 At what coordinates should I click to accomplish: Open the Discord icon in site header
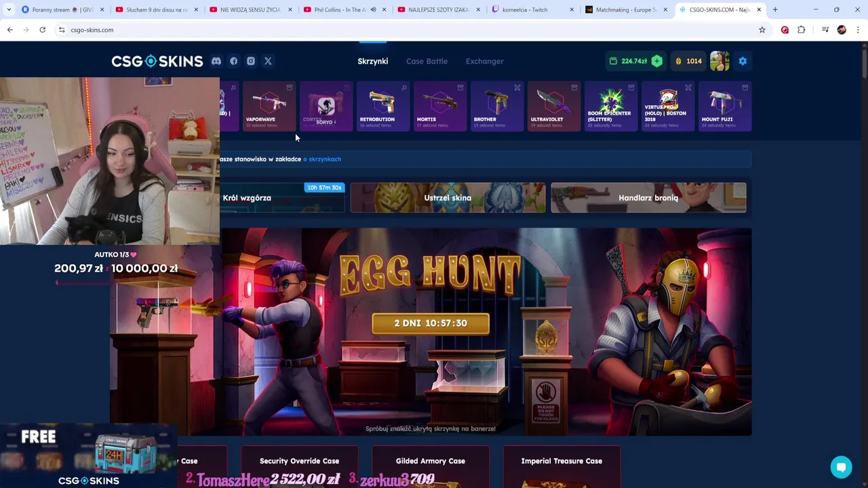click(x=216, y=61)
